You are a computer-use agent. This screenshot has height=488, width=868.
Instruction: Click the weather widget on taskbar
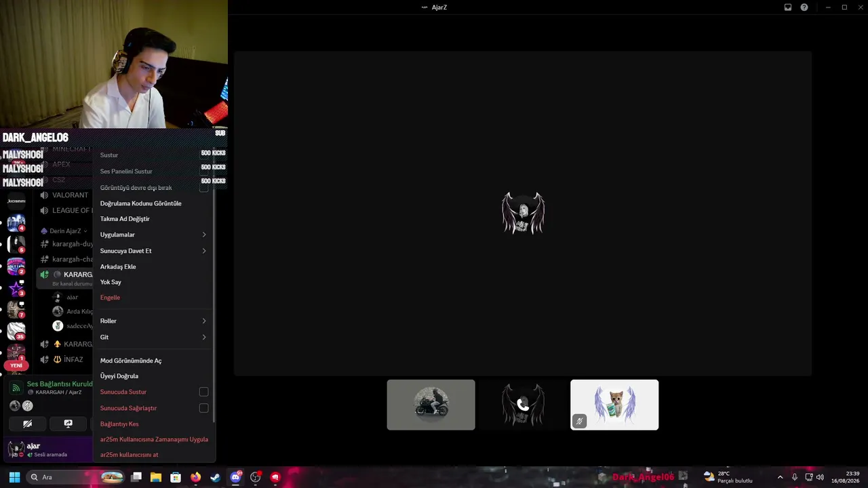pyautogui.click(x=728, y=477)
